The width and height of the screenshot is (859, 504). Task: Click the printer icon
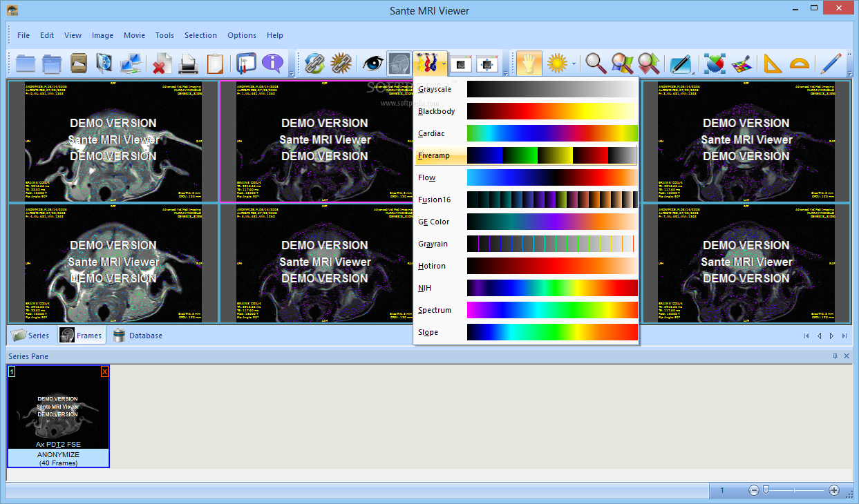point(189,64)
